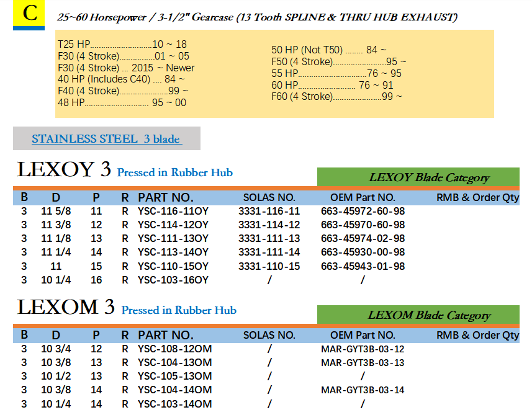Click PART NO. header in LEXOY table
This screenshot has height=415, width=532.
(x=166, y=197)
